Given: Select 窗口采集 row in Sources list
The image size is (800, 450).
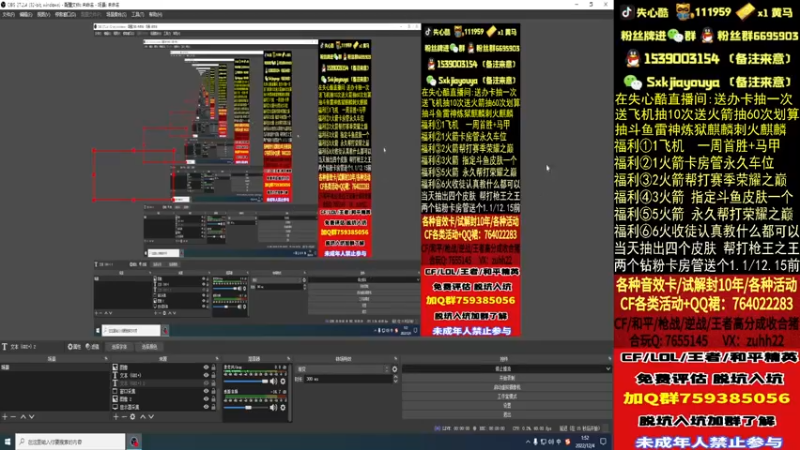Looking at the screenshot, I should pyautogui.click(x=162, y=391).
